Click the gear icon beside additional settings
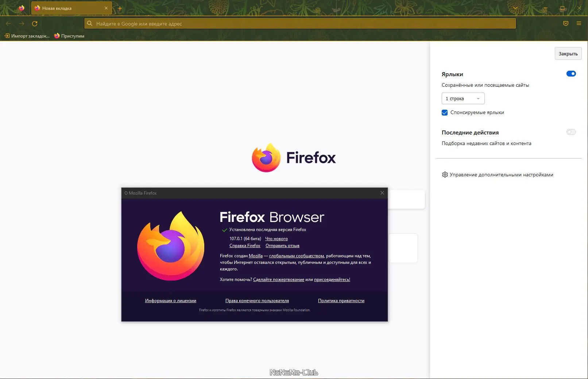The image size is (588, 379). point(445,175)
